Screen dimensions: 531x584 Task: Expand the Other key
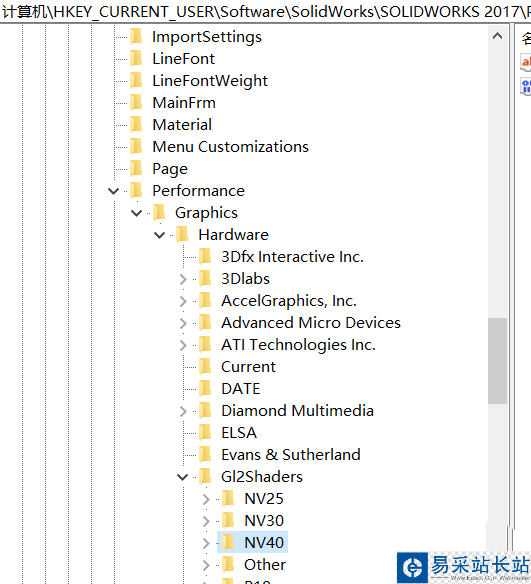tap(206, 565)
